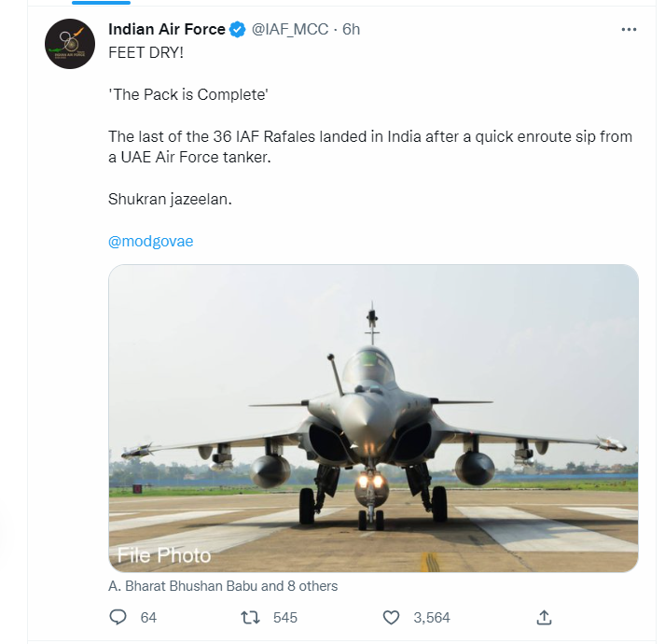The image size is (665, 644).
Task: Click the reply count of 64
Action: (148, 618)
